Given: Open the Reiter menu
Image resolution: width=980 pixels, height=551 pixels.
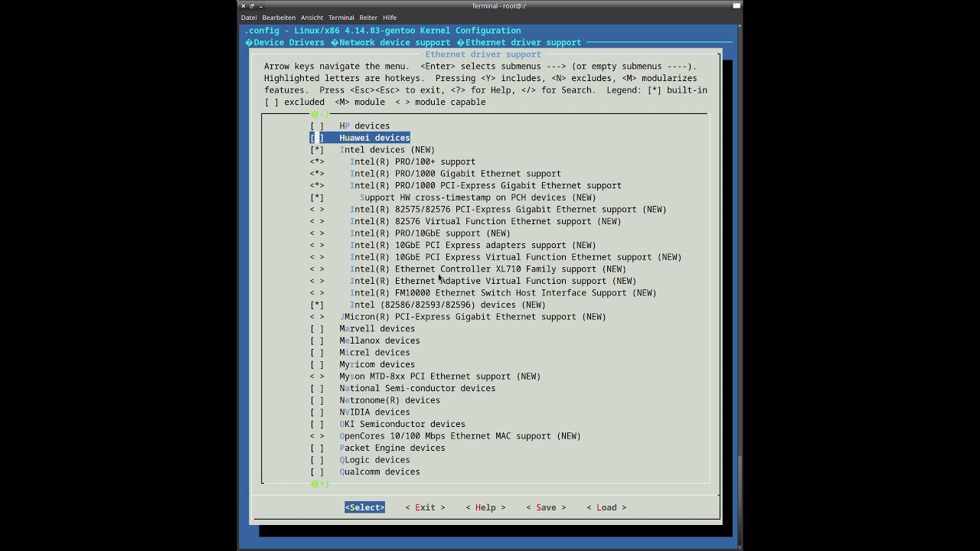Looking at the screenshot, I should [368, 18].
